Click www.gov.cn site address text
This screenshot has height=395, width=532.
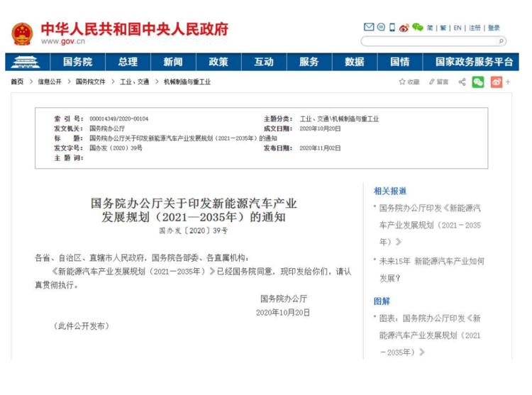coord(63,41)
